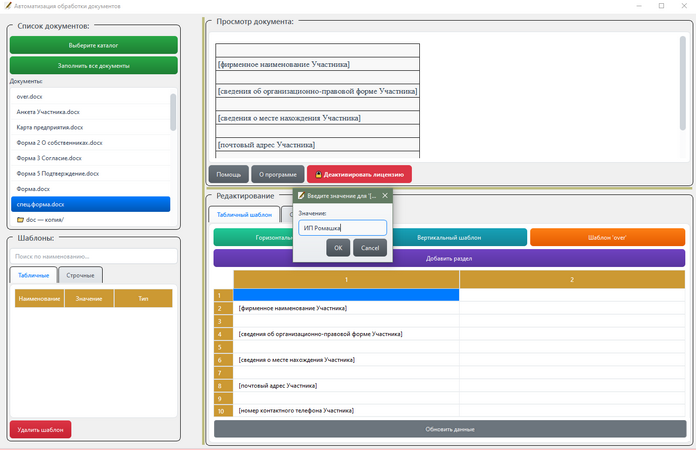The image size is (696, 450).
Task: Select 'Форма 5 Подтверждение.docx' document
Action: tap(91, 174)
